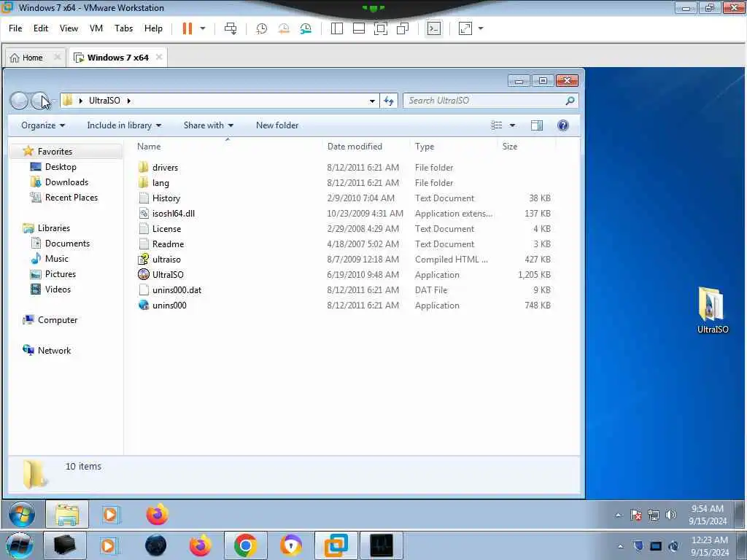Open the View menu
This screenshot has height=560, width=747.
tap(69, 28)
